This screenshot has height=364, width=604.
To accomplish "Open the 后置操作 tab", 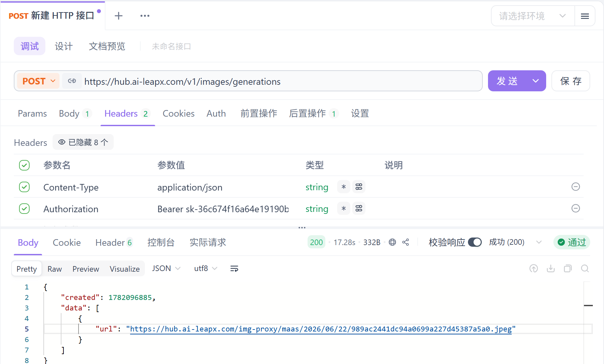I will coord(314,113).
